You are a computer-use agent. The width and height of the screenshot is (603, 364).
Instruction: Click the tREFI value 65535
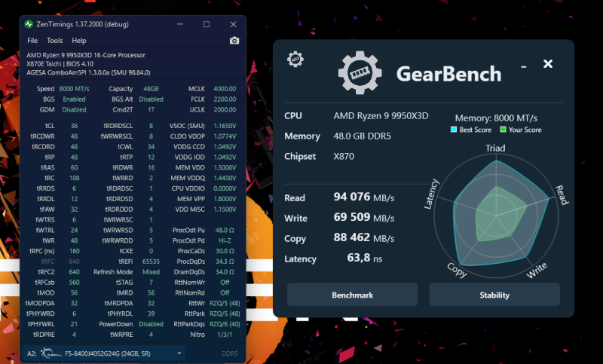pos(152,262)
